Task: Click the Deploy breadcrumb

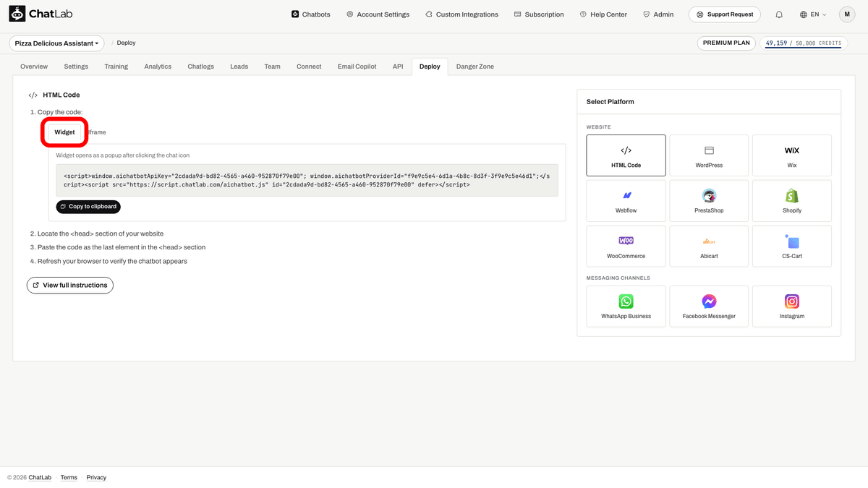Action: point(127,43)
